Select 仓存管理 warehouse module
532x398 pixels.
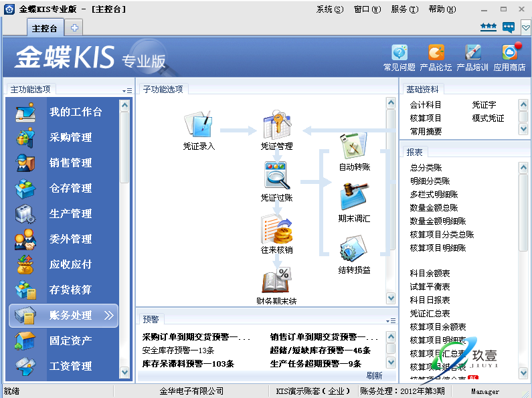64,188
